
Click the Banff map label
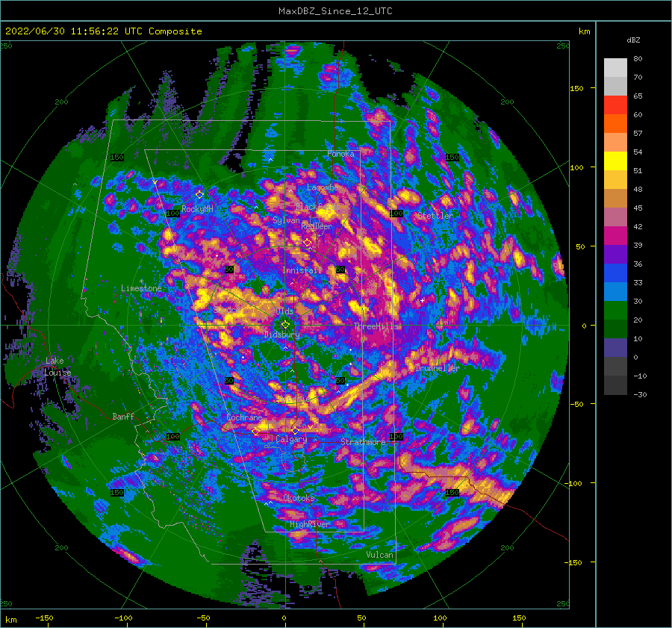pos(123,416)
